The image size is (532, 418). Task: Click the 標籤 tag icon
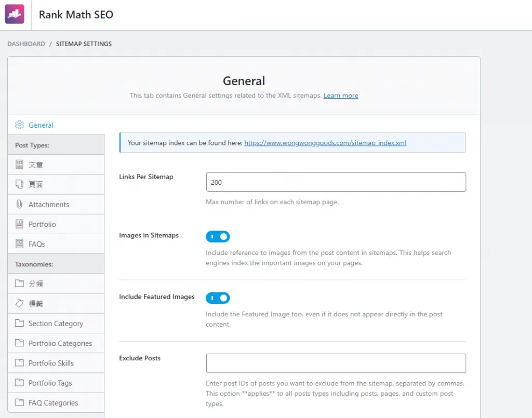click(x=20, y=303)
